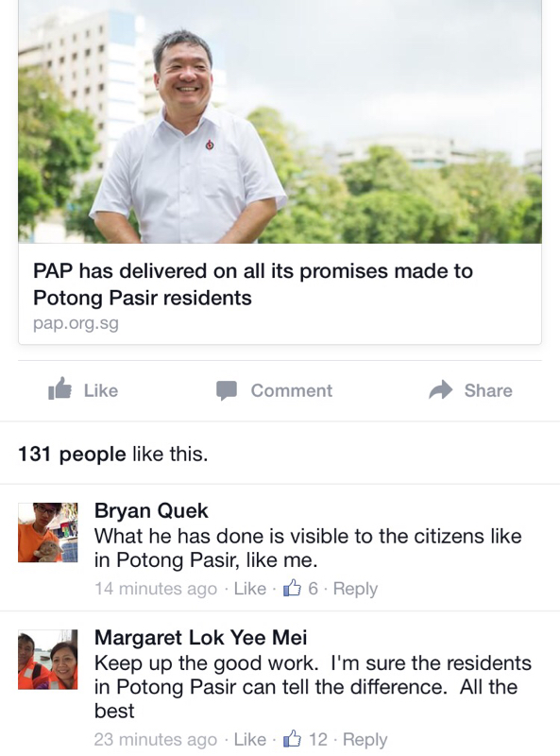Viewport: 560px width, 756px height.
Task: Open Bryan Quek's profile picture
Action: [x=48, y=532]
